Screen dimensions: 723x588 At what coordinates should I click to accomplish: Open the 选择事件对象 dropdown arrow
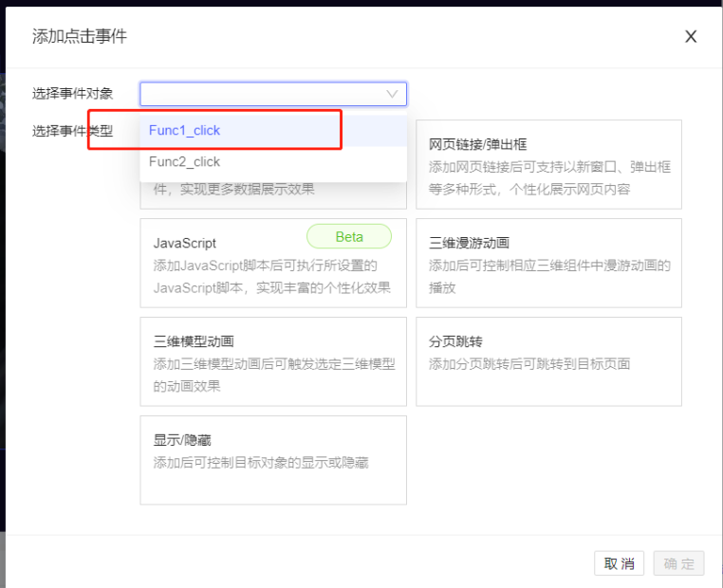pos(392,94)
